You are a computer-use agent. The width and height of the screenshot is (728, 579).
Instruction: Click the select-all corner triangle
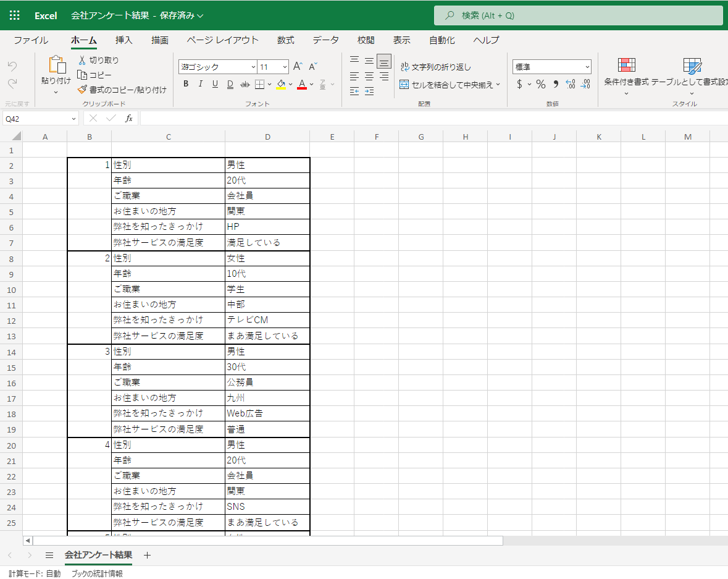[x=16, y=136]
